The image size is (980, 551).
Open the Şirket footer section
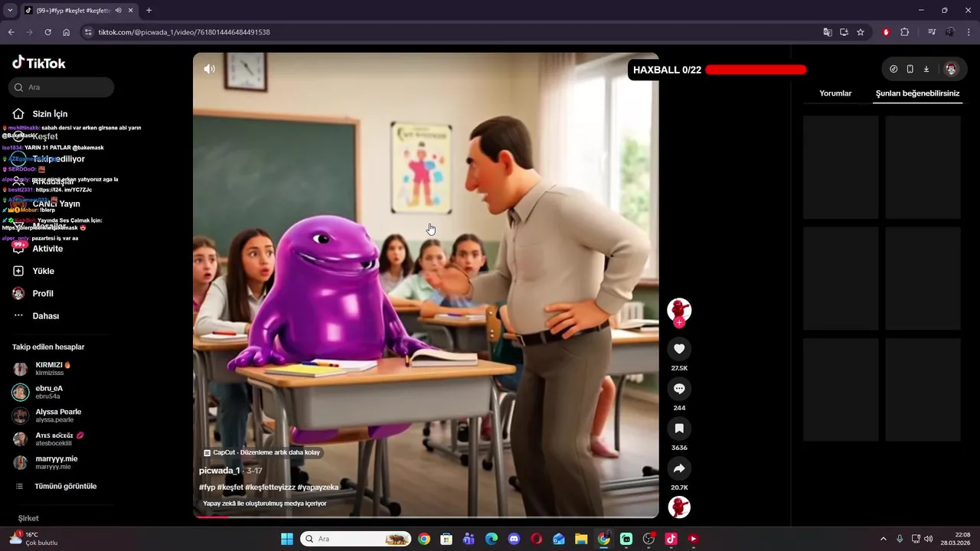click(x=28, y=518)
